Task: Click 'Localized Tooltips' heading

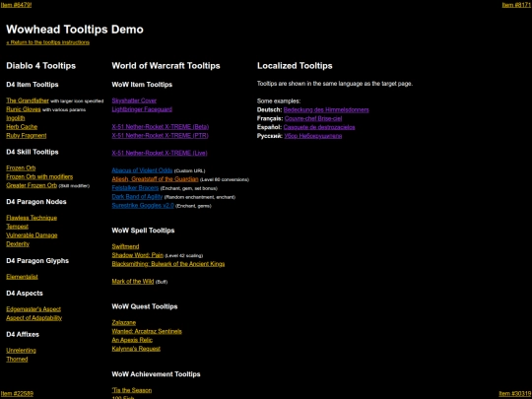Action: pos(295,65)
